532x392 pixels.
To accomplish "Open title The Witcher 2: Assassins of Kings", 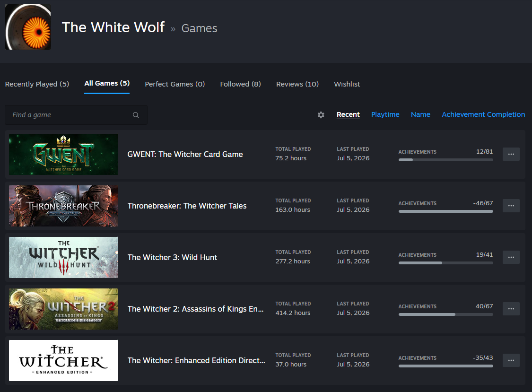I will coord(195,309).
